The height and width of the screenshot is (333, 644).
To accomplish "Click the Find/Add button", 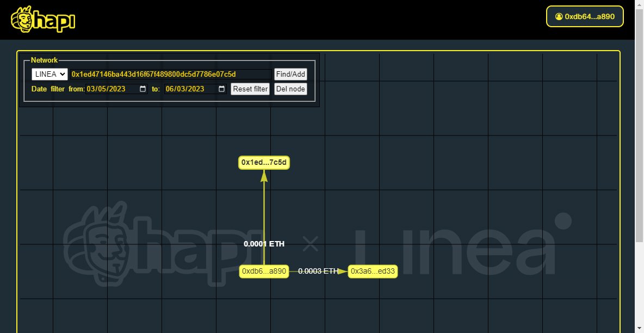I will tap(290, 75).
